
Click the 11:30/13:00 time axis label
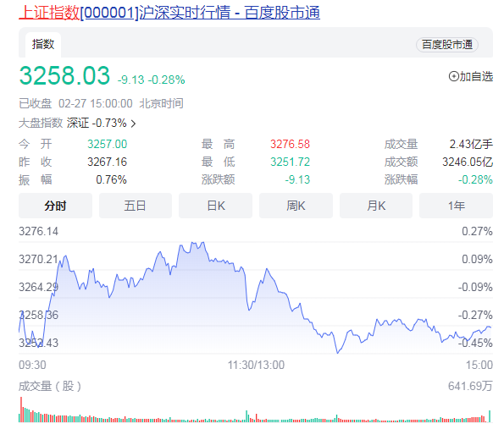[256, 365]
